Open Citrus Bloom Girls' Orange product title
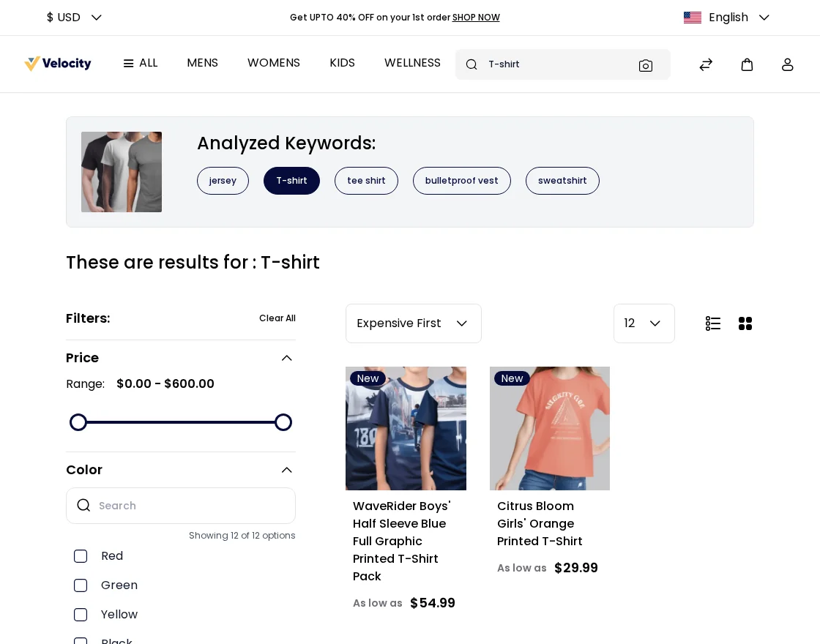The image size is (820, 644). pyautogui.click(x=540, y=524)
